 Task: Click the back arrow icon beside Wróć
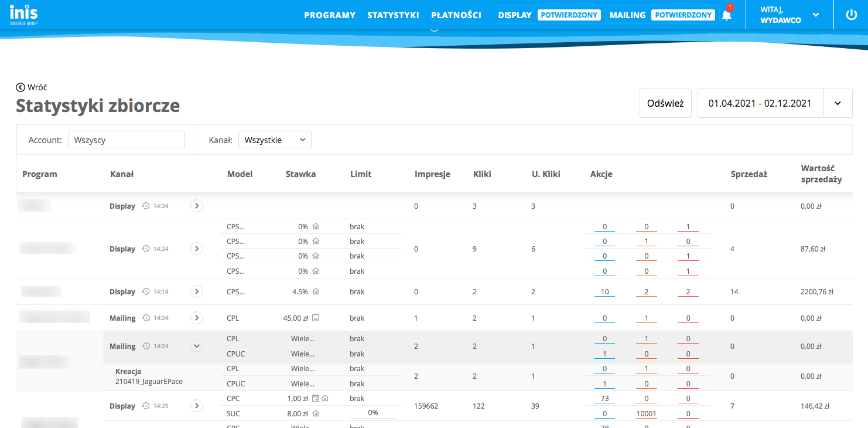(20, 87)
